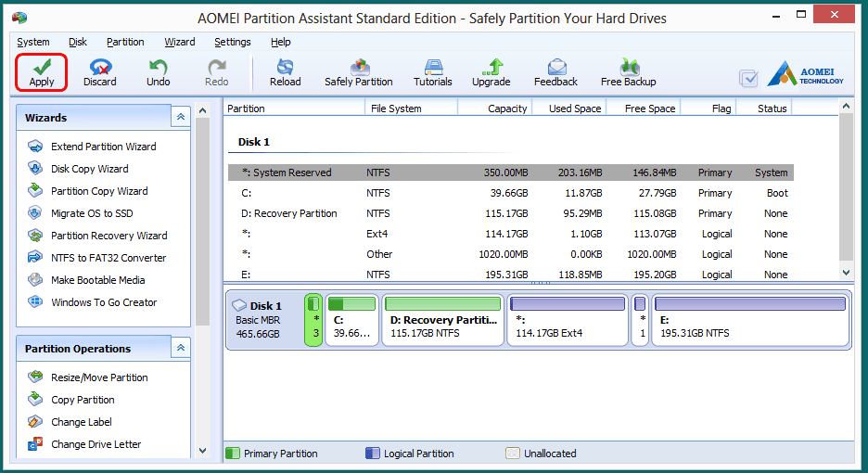Reload disk information
Viewport: 868px width, 473px height.
click(285, 72)
